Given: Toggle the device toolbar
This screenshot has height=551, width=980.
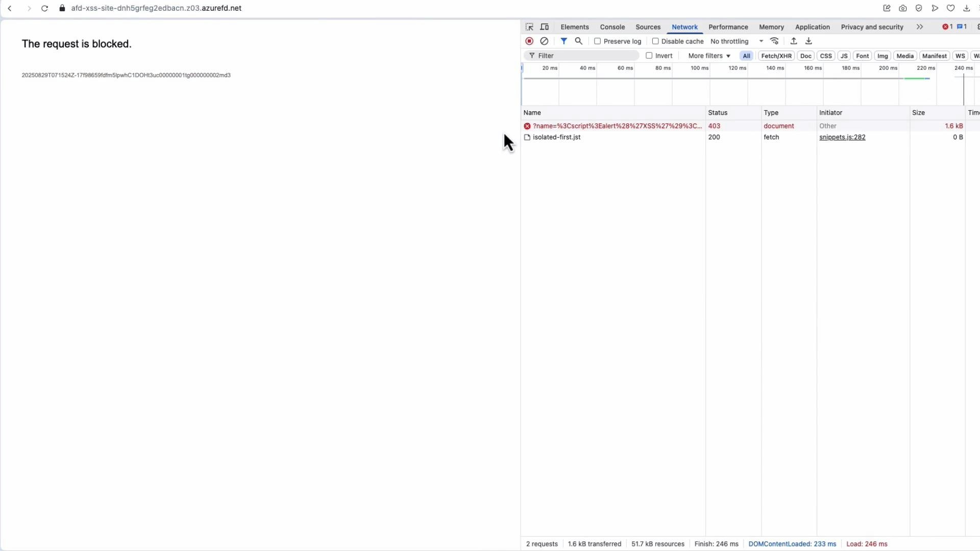Looking at the screenshot, I should coord(544,27).
